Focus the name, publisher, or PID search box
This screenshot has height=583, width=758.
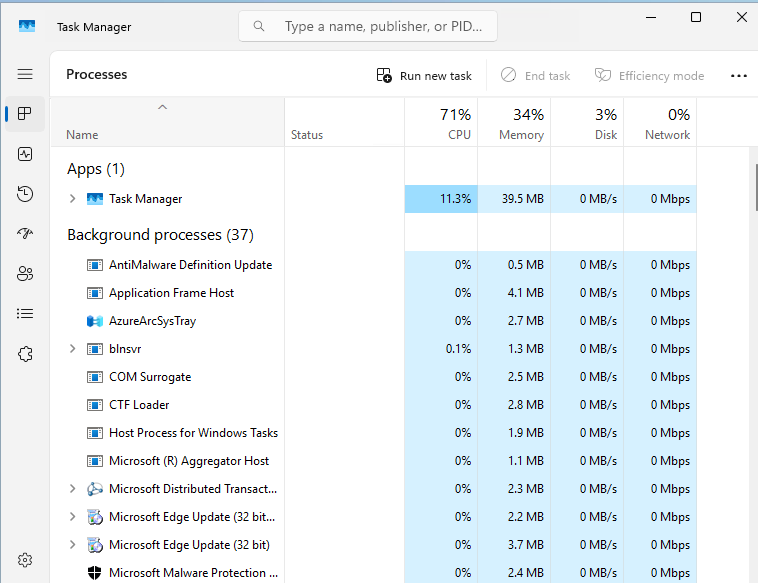pos(368,26)
